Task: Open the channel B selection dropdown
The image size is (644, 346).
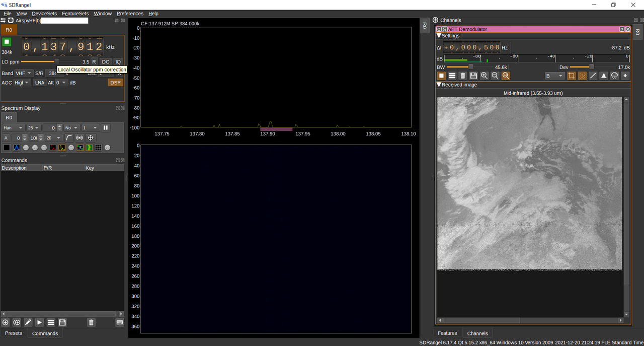Action: click(554, 76)
